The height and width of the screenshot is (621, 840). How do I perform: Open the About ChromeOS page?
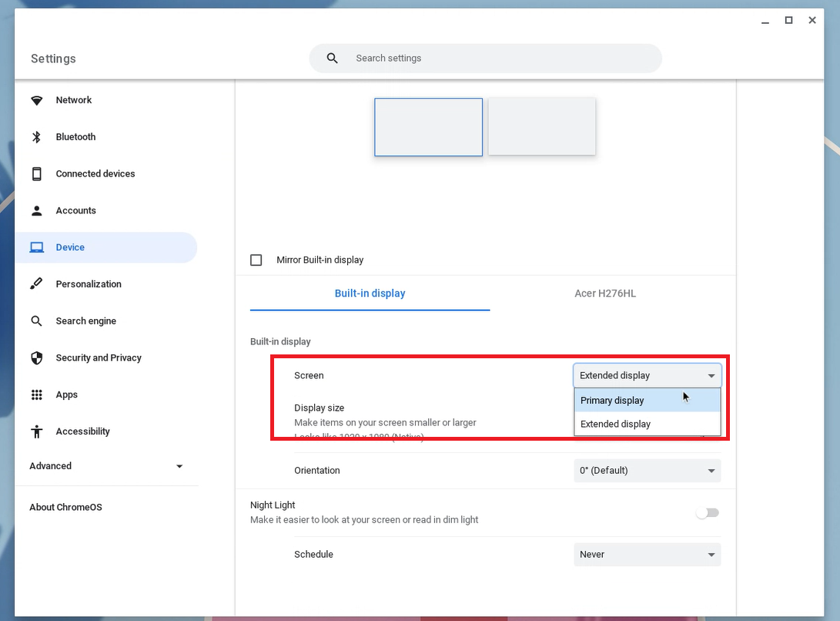(x=65, y=508)
